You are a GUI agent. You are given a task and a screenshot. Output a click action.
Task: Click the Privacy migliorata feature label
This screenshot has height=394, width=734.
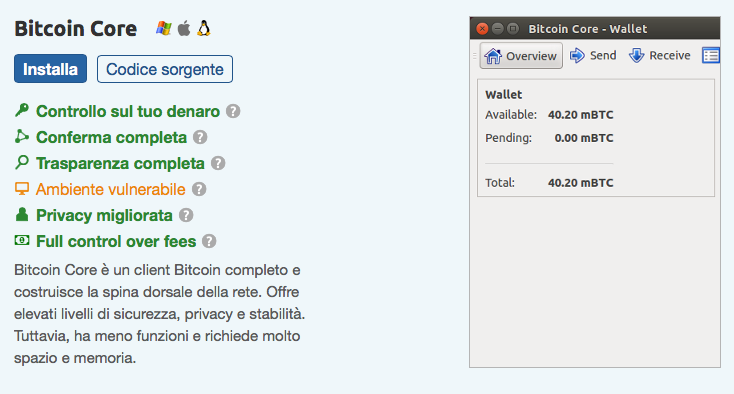[x=104, y=215]
